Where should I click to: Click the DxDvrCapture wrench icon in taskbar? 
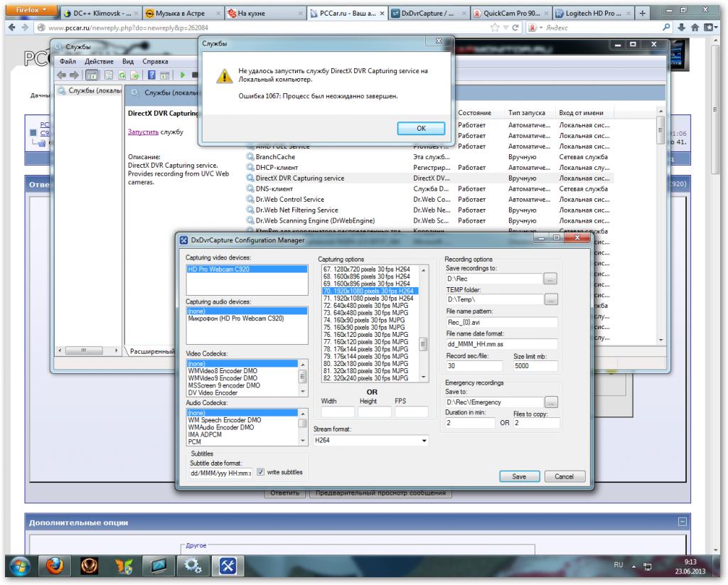pos(228,567)
